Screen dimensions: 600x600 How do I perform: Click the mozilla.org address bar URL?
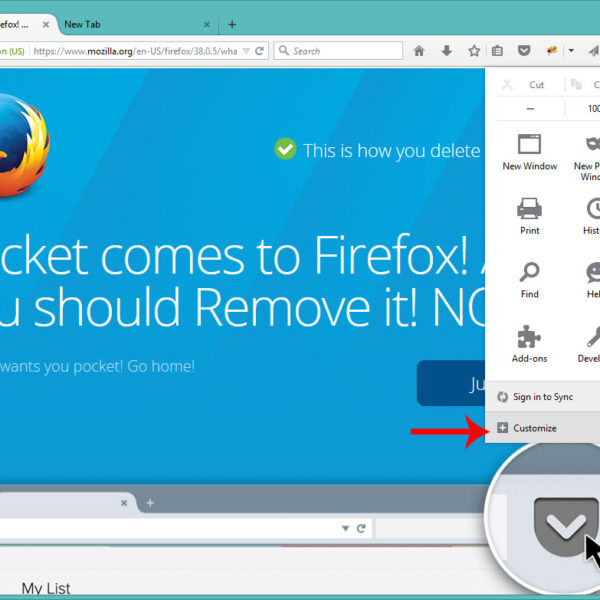(135, 51)
